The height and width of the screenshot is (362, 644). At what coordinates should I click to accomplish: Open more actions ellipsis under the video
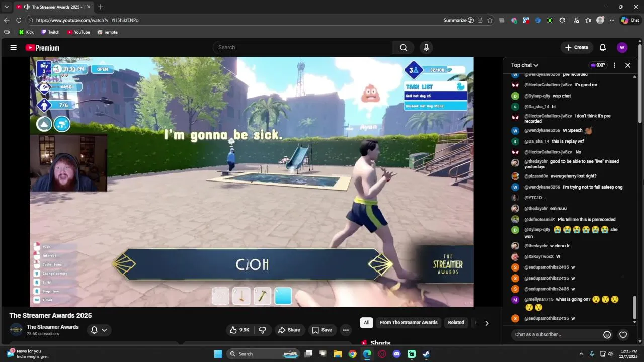(346, 330)
